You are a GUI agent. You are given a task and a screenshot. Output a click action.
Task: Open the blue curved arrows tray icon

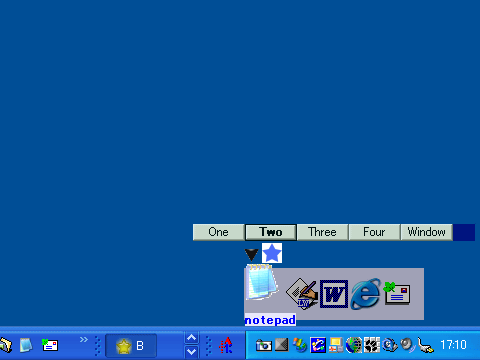point(318,345)
